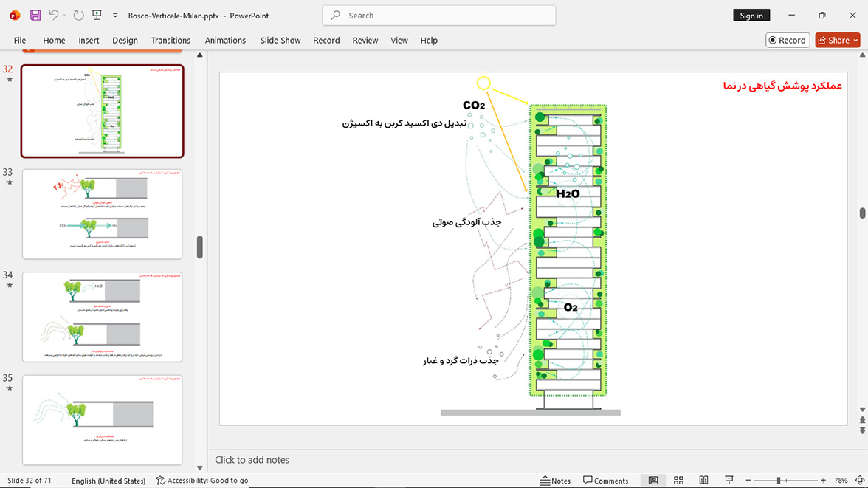Open the Undo history dropdown arrow
This screenshot has width=868, height=488.
64,16
